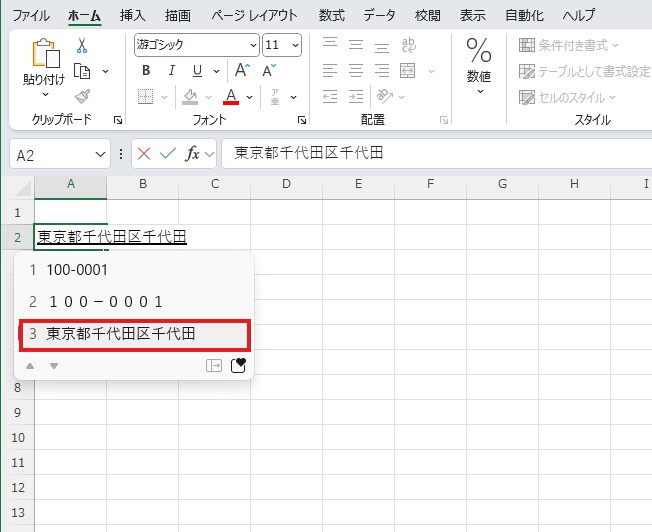The width and height of the screenshot is (652, 532).
Task: Click the Select All corner triangle
Action: click(23, 188)
